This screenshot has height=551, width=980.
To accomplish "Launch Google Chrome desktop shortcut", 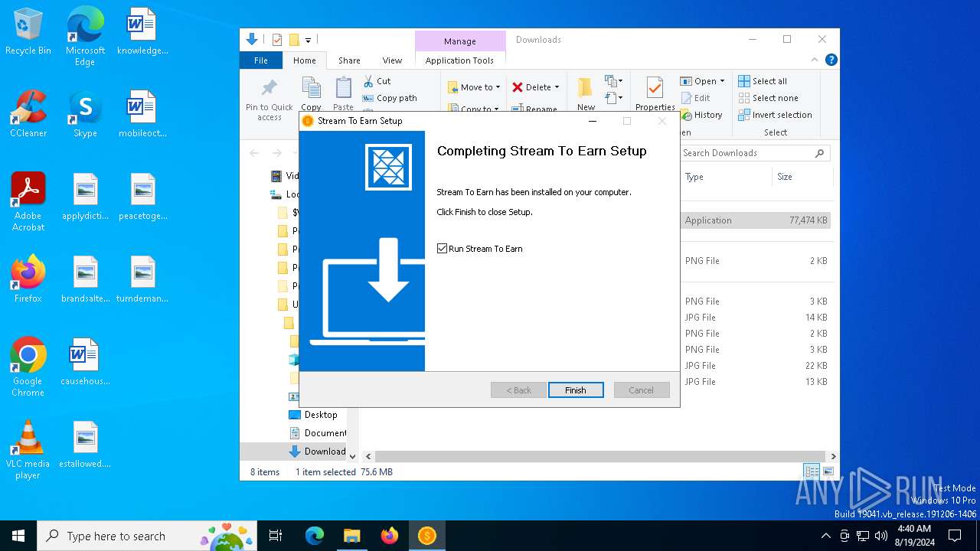I will (28, 367).
